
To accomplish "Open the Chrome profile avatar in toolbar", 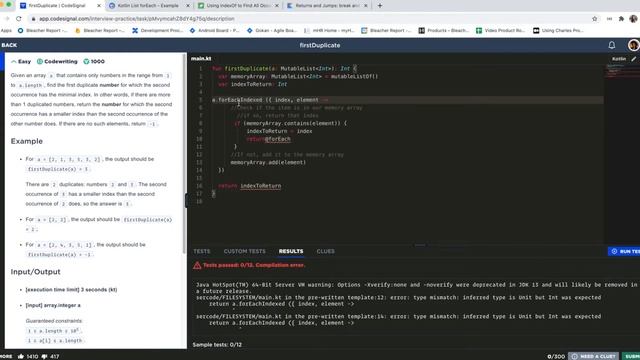I will pyautogui.click(x=633, y=19).
